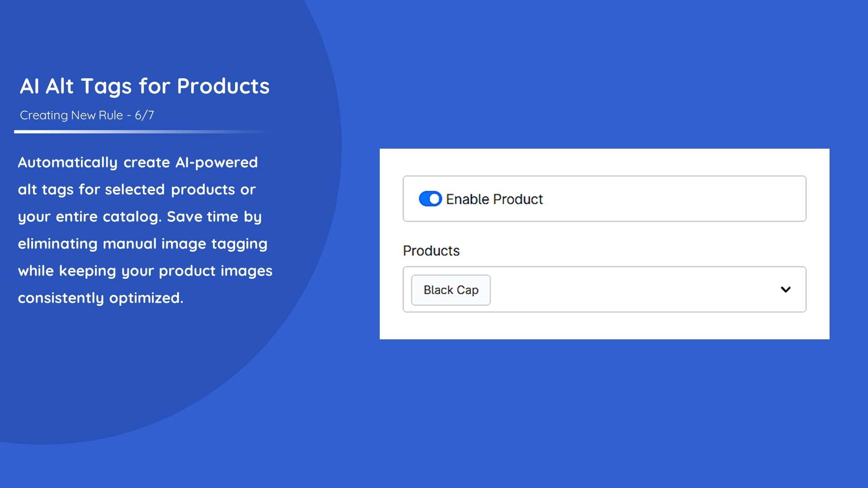Toggle the Enable Product switch
This screenshot has width=868, height=488.
(x=430, y=199)
